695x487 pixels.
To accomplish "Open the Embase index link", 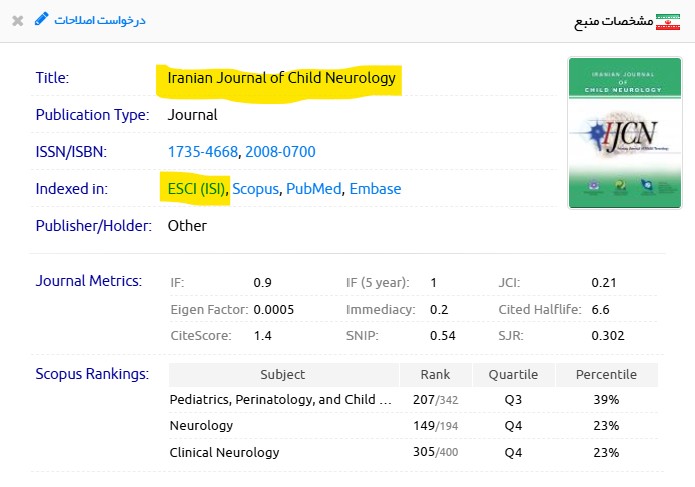I will (x=375, y=188).
